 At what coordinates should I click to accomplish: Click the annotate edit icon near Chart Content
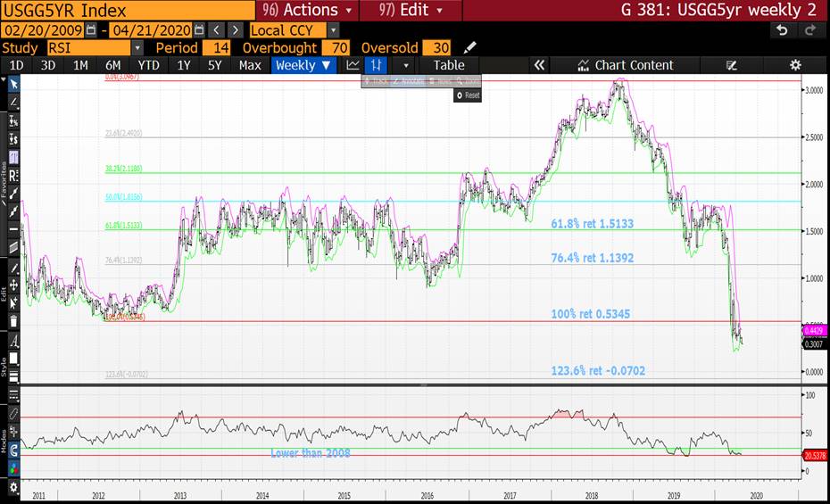click(x=732, y=65)
